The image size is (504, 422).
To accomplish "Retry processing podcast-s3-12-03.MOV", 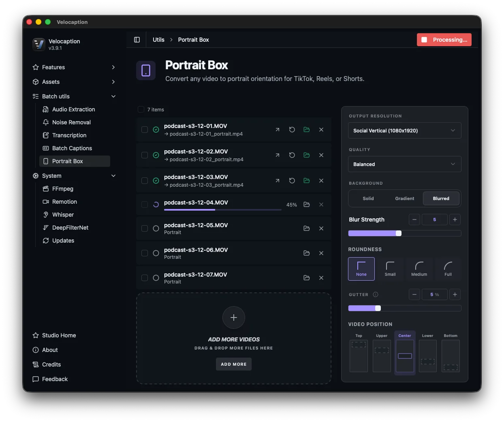I will coord(292,181).
